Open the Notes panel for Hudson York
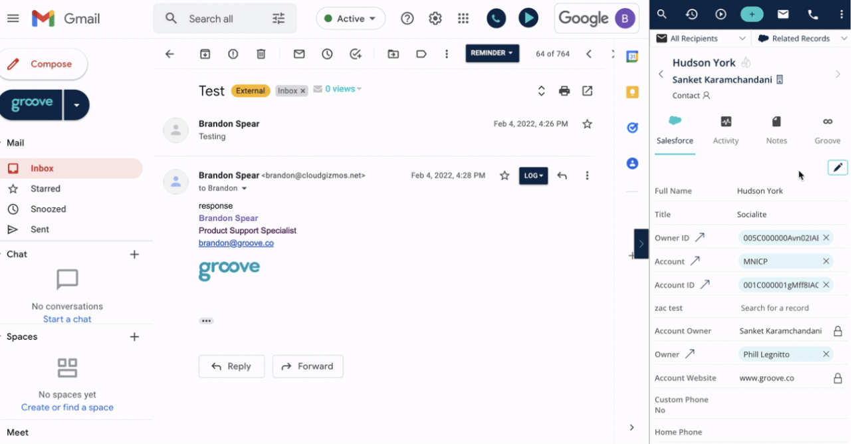 pyautogui.click(x=776, y=130)
